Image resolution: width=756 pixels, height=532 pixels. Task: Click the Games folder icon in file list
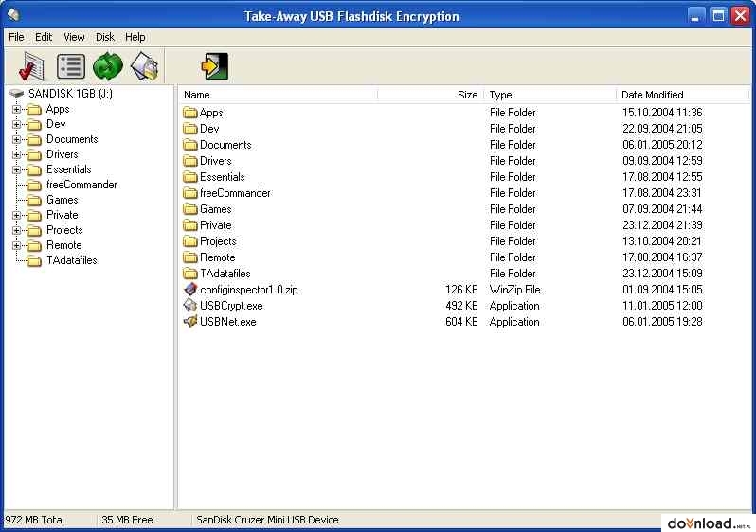point(190,209)
